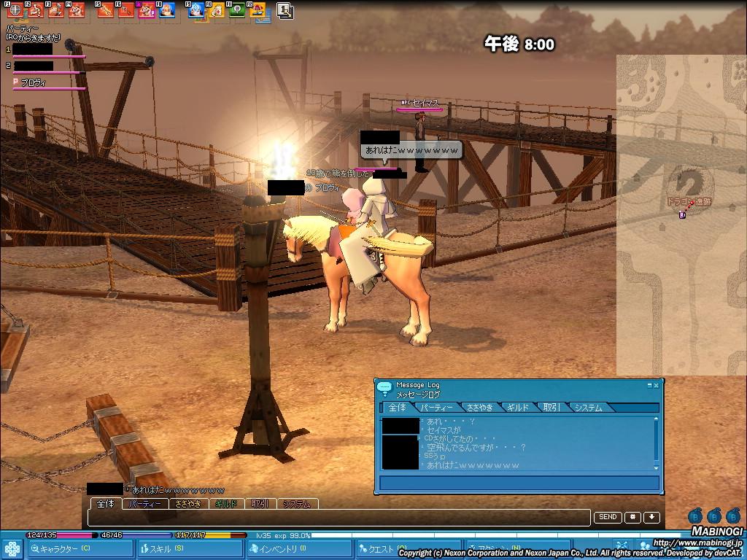Open the アクション (N) action window

coord(519,548)
